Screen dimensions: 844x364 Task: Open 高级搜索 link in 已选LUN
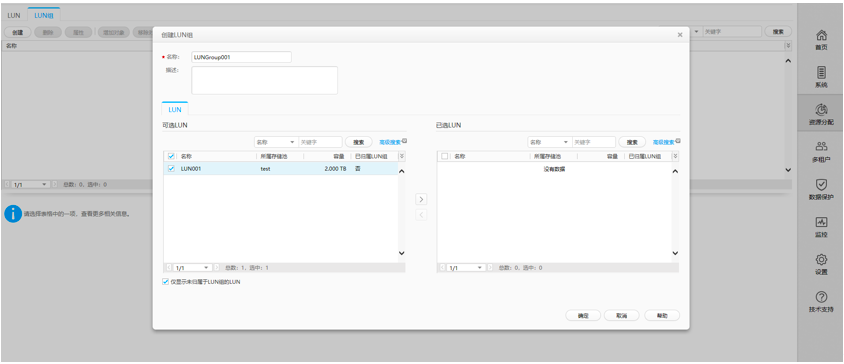tap(665, 142)
